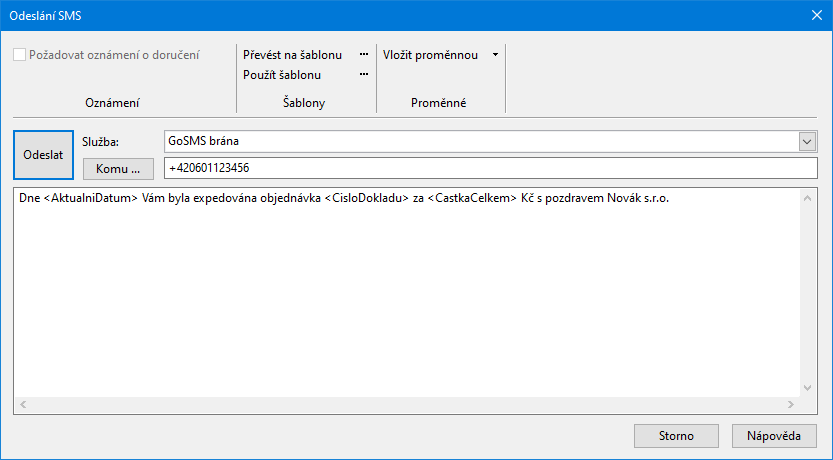The image size is (833, 460).
Task: Click the ellipsis icon beside Převést na šablonu
Action: point(364,54)
